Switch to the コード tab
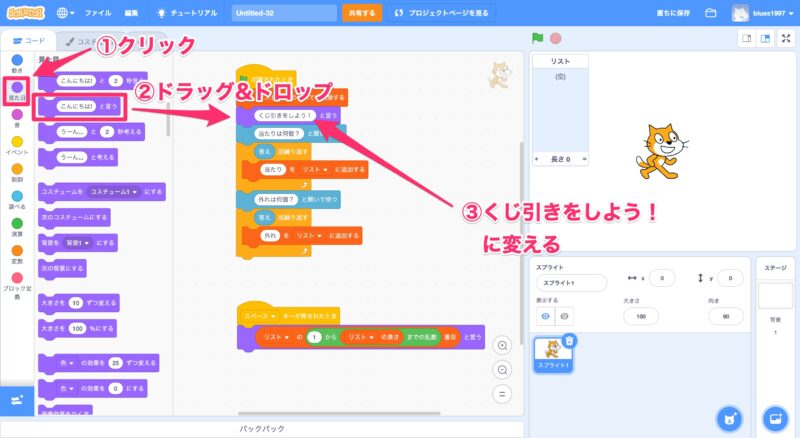Viewport: 800px width, 438px height. point(28,40)
